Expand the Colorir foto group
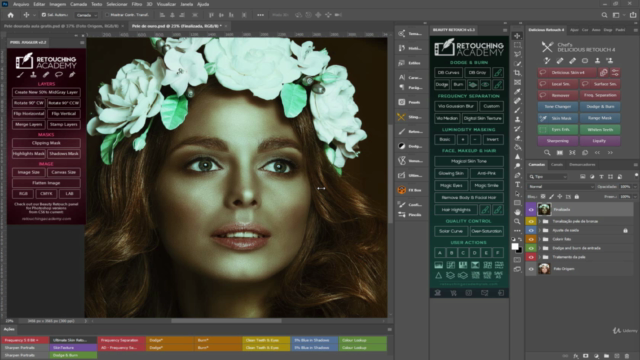The image size is (640, 360). [x=540, y=239]
